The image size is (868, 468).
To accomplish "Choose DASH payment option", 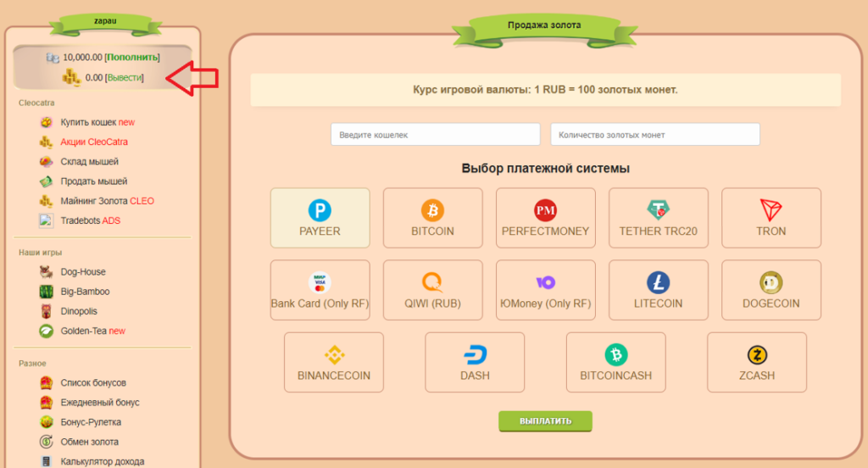I will coord(475,362).
